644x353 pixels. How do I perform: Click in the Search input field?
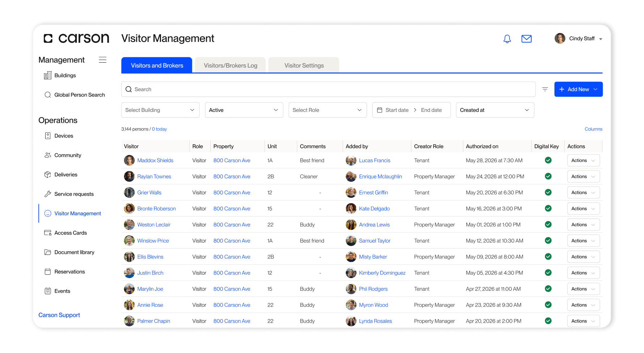tap(328, 89)
